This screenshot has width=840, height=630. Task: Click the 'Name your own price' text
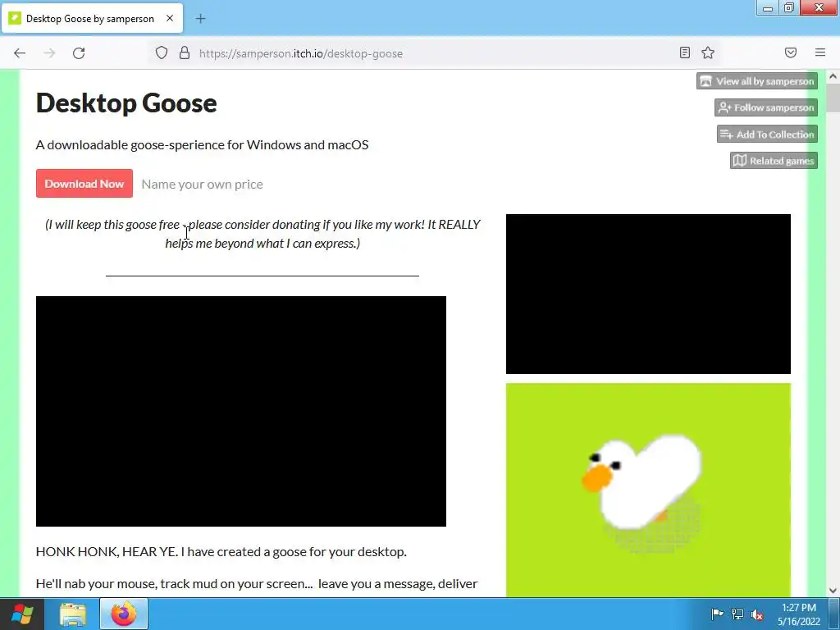[x=202, y=185]
